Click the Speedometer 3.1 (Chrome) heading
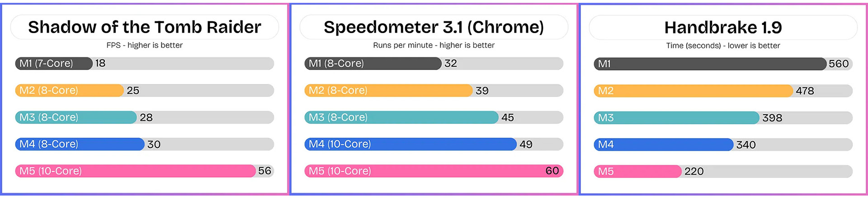 pyautogui.click(x=434, y=27)
